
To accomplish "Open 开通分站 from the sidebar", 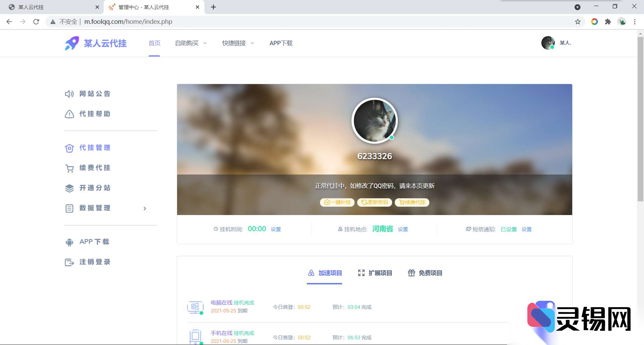I will [x=94, y=188].
